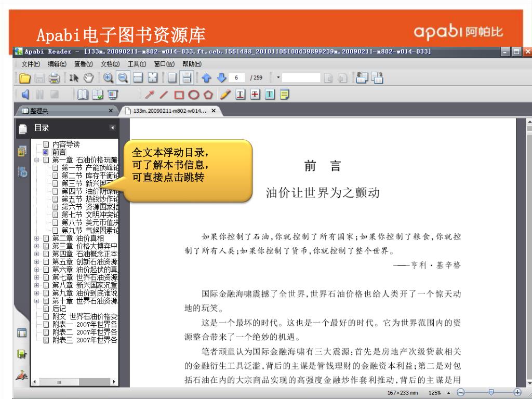Switch to continuous page layout
The width and height of the screenshot is (532, 399).
point(187,78)
